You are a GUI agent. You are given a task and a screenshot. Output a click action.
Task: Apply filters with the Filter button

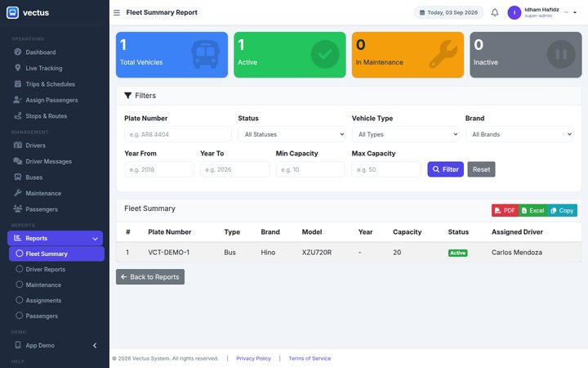446,169
